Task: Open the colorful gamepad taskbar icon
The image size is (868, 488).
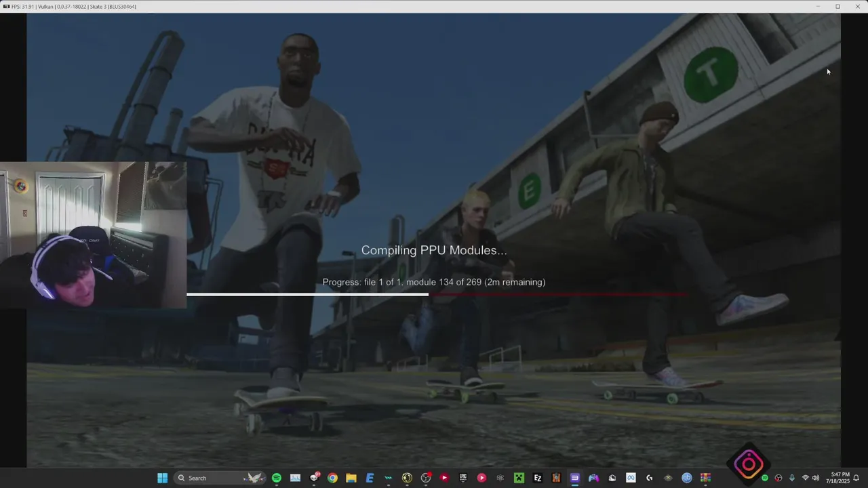Action: [x=593, y=478]
